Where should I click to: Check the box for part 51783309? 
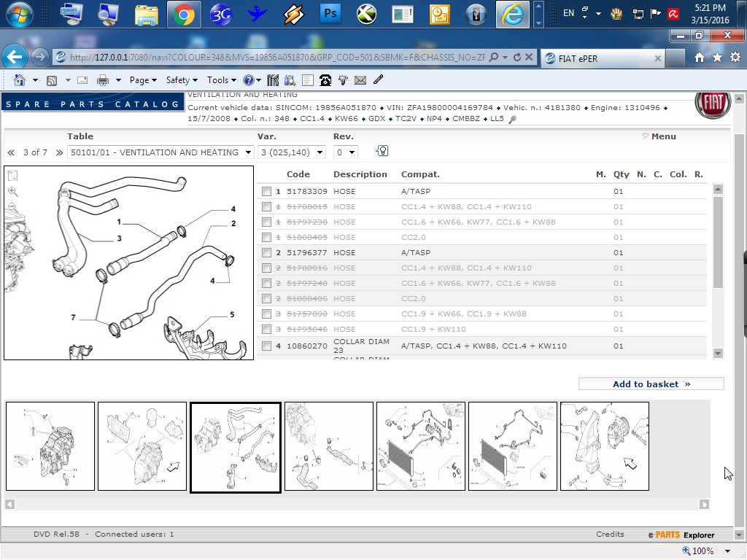tap(266, 192)
